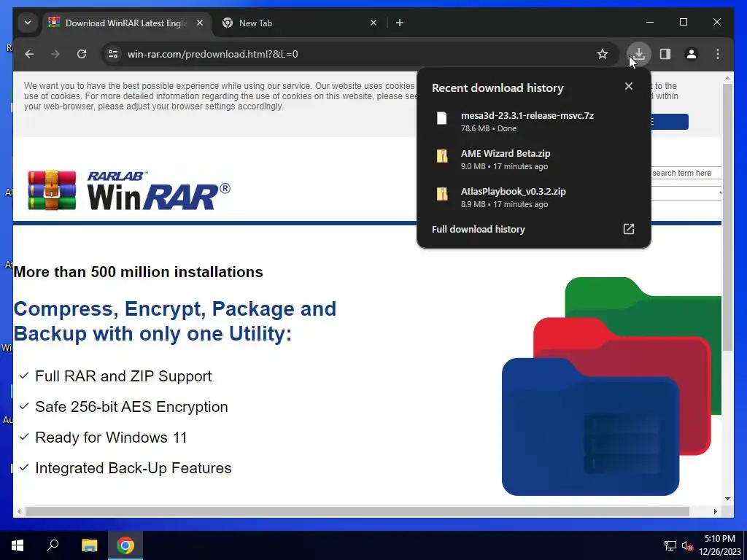Click the horizontal scrollbar thumb
Image resolution: width=747 pixels, height=560 pixels.
[357, 511]
